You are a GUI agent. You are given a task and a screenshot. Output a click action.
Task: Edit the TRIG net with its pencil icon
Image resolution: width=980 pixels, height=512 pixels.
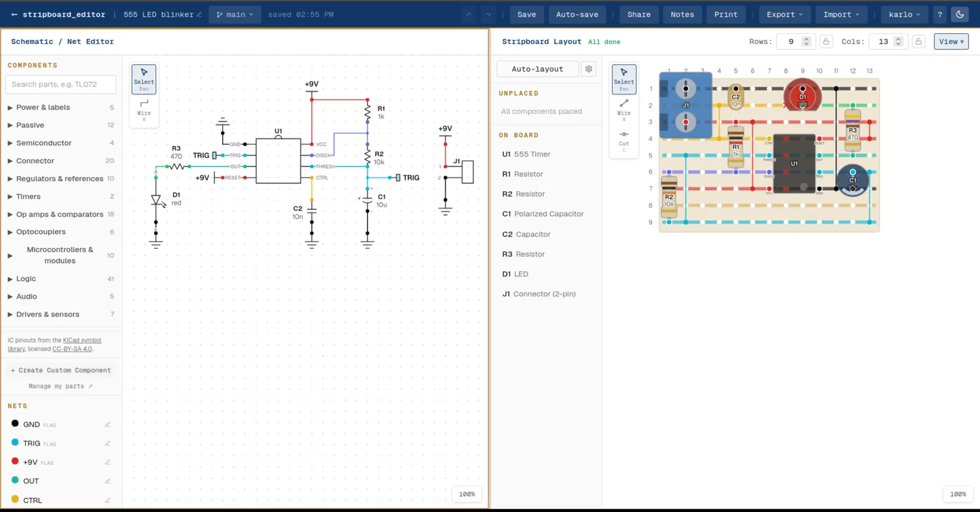(x=108, y=443)
